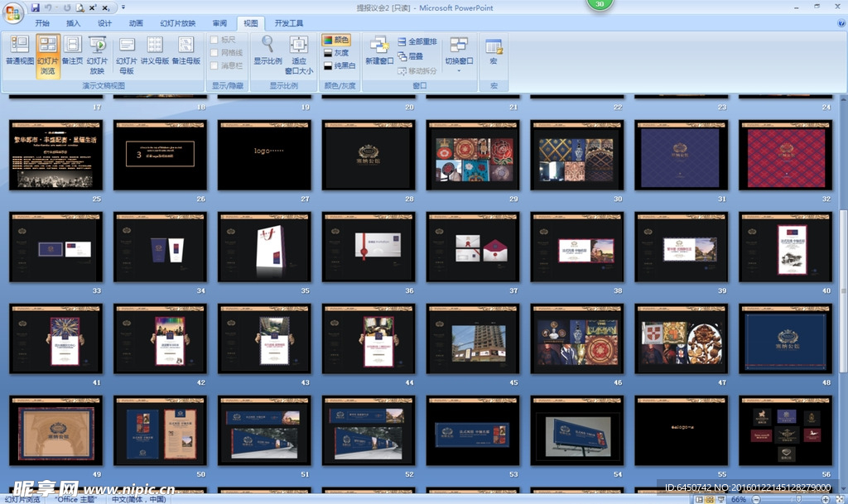This screenshot has height=504, width=848.
Task: Open Notes Master (备注母版)
Action: point(186,51)
